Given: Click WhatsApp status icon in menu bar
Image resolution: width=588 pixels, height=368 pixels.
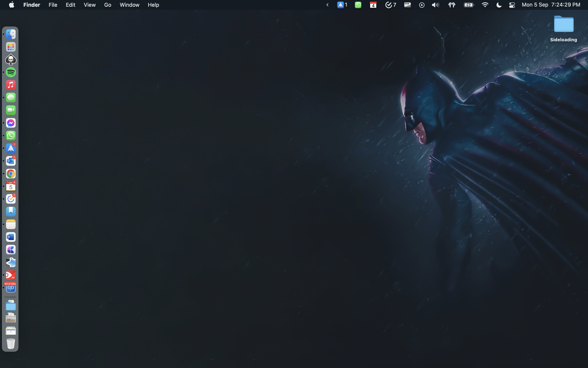Looking at the screenshot, I should tap(358, 5).
